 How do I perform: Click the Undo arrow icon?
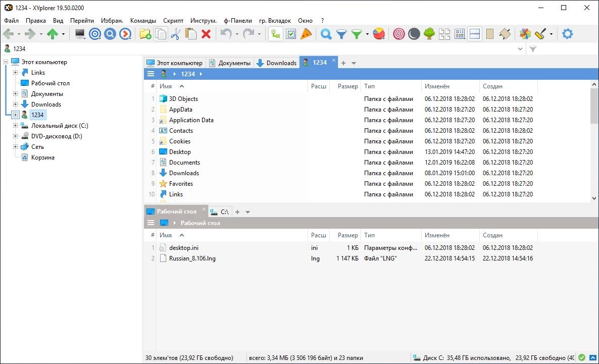click(x=226, y=34)
